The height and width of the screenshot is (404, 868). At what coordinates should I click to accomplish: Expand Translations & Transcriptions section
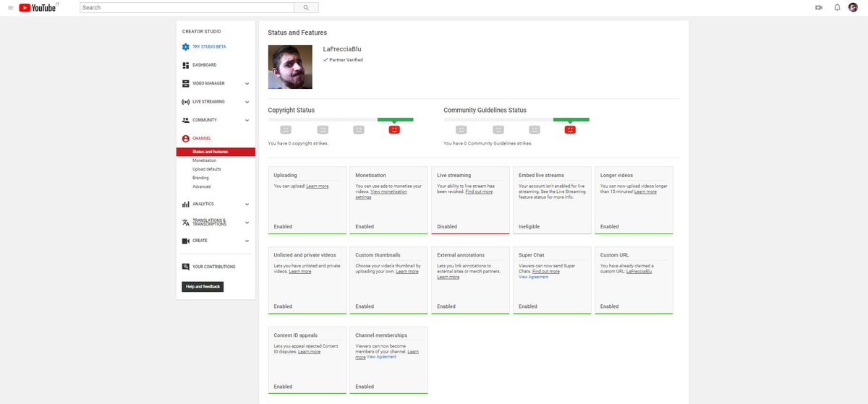pos(247,223)
